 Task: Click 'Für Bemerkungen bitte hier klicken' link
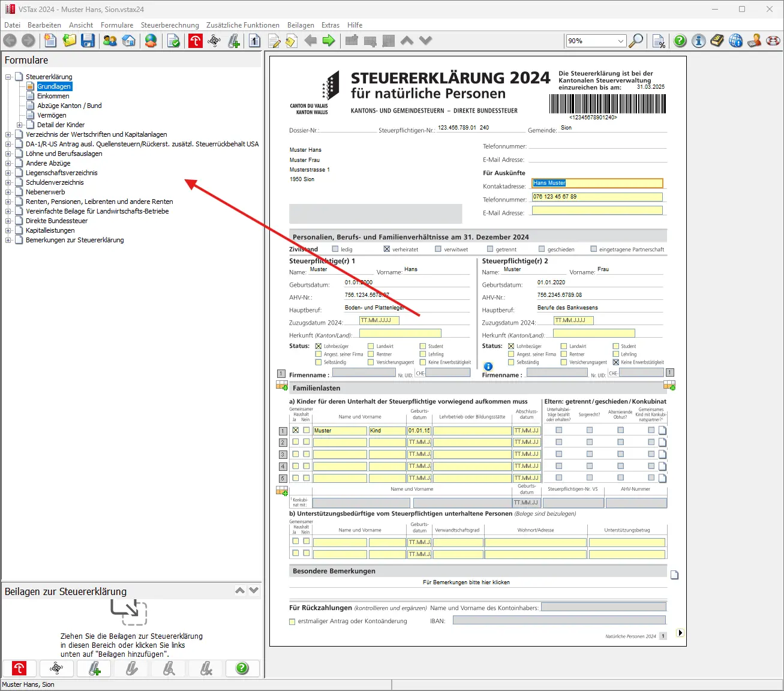click(466, 582)
